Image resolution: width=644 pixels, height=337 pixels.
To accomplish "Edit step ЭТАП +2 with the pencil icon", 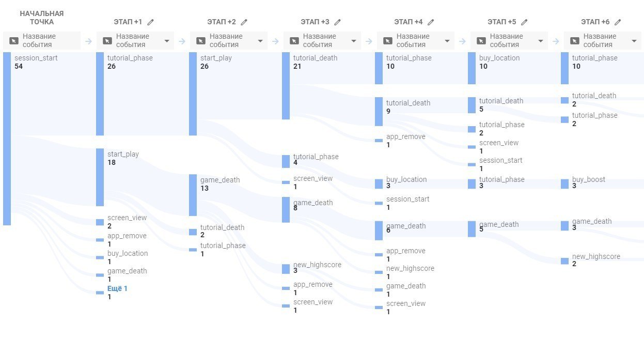I will (244, 22).
